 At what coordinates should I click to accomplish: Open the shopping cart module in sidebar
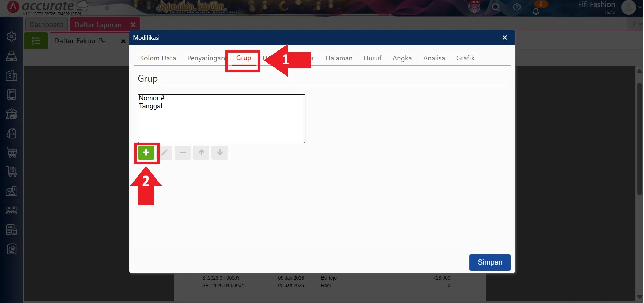(x=12, y=152)
